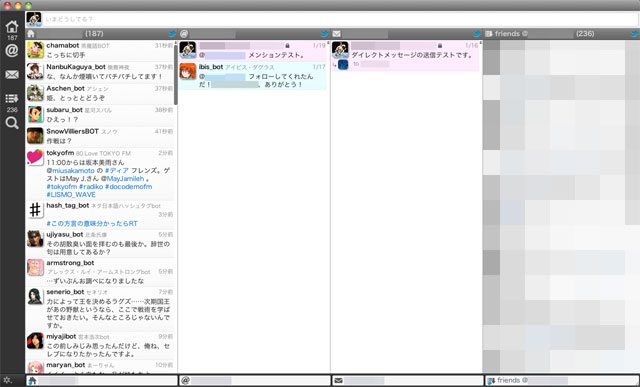Screen dimensions: 640x387
Task: Select the messages envelope tab in bottom bar
Action: [408, 380]
